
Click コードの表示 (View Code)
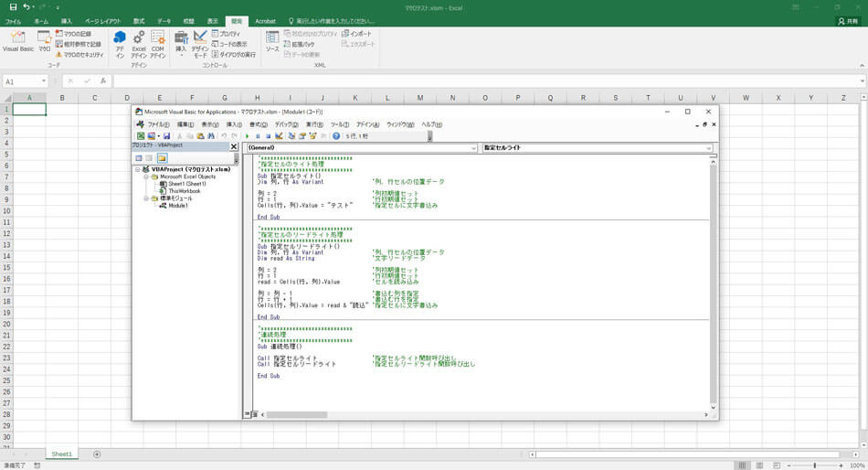coord(229,44)
